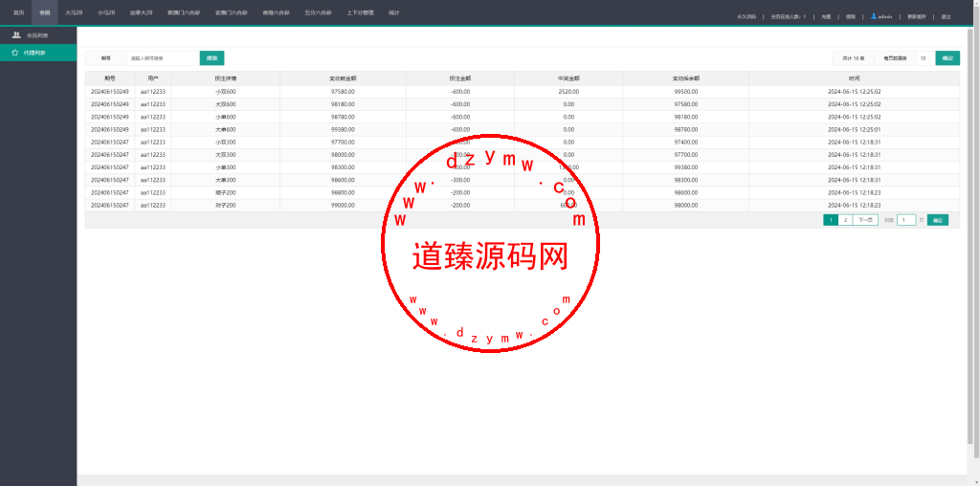Click the 确定 button in the pagination bar

(x=938, y=220)
